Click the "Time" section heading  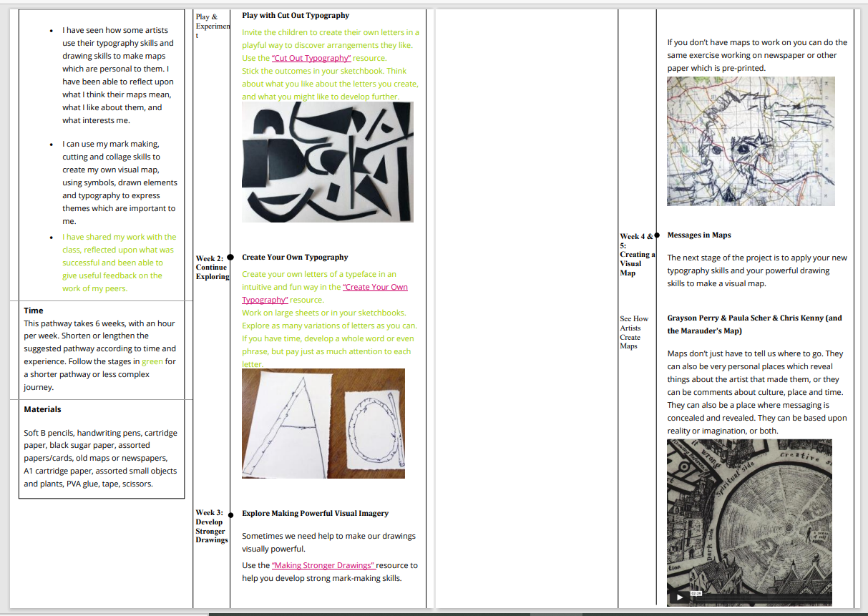[x=34, y=311]
